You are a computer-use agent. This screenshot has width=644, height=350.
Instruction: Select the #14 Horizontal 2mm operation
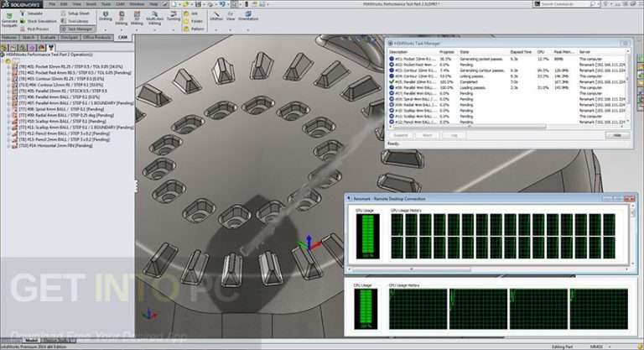click(x=55, y=145)
